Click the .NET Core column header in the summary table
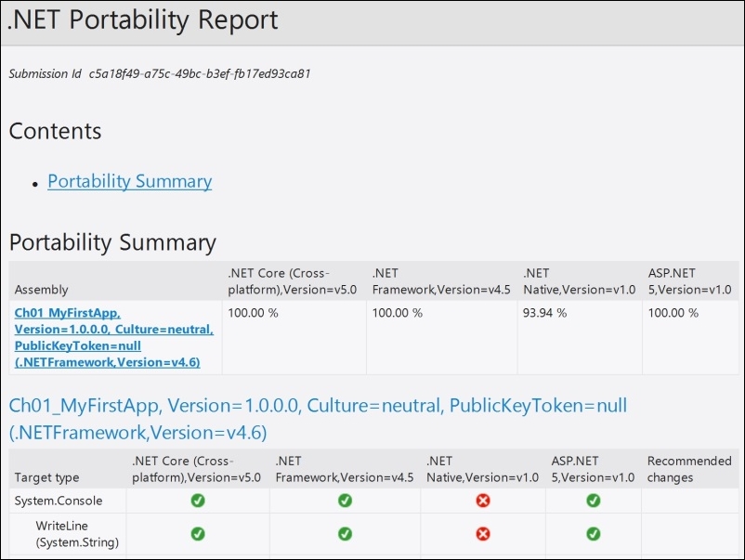Viewport: 745px width, 560px height. (x=293, y=281)
